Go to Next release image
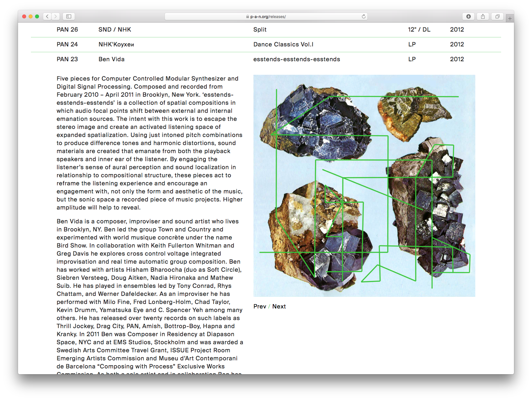Image resolution: width=532 pixels, height=400 pixels. [279, 307]
